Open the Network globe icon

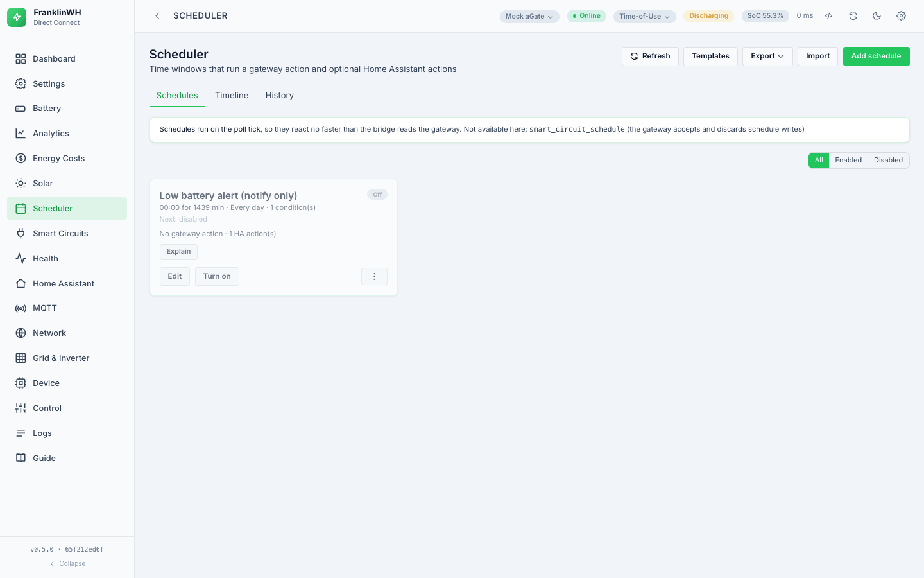coord(21,333)
